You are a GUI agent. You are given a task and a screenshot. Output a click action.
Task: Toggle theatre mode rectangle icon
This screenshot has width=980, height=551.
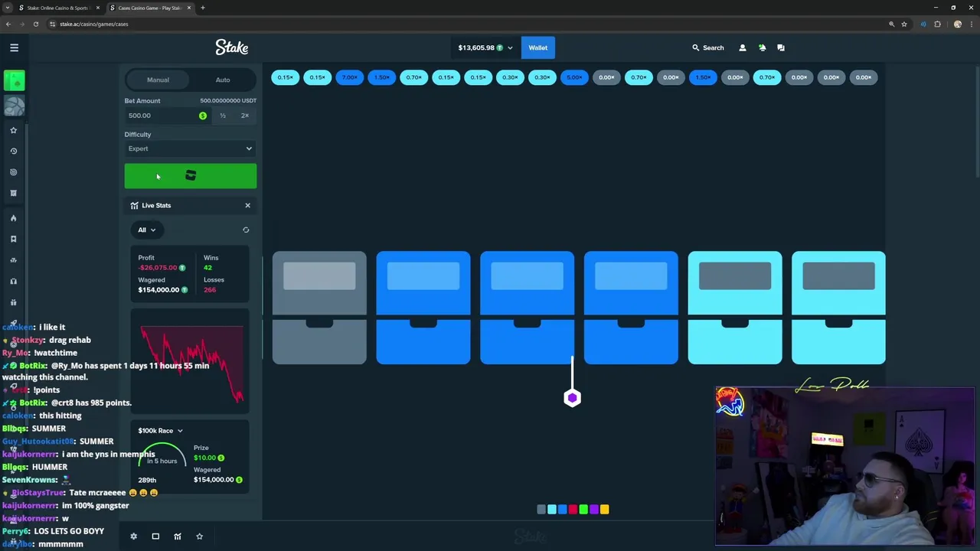click(155, 536)
